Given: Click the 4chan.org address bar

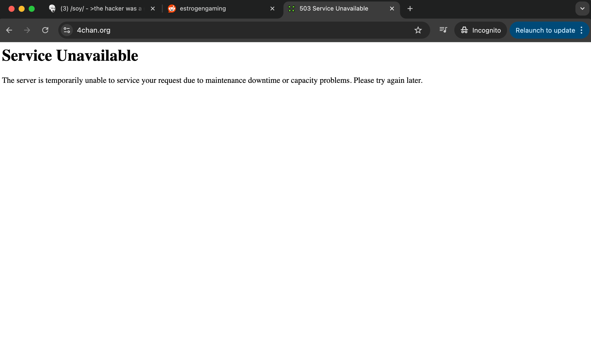Looking at the screenshot, I should [226, 30].
